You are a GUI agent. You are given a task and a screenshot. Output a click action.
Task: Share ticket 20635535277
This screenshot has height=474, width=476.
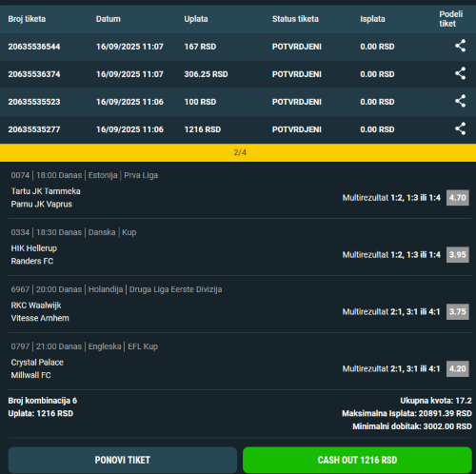point(460,128)
